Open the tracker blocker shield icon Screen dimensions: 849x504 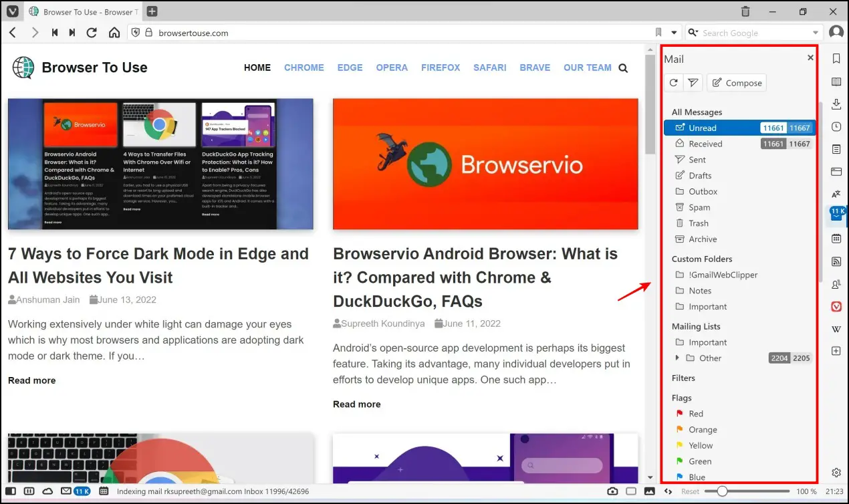[135, 33]
